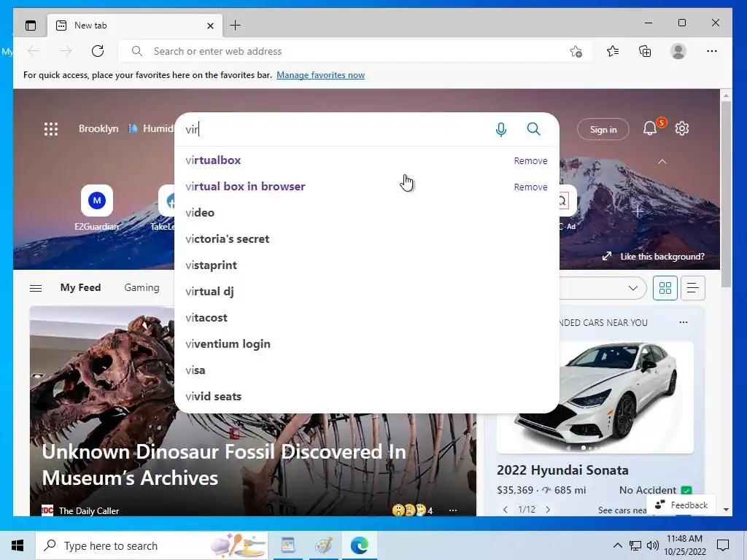The image size is (747, 560).
Task: Select vistaprint suggestion
Action: pyautogui.click(x=367, y=265)
